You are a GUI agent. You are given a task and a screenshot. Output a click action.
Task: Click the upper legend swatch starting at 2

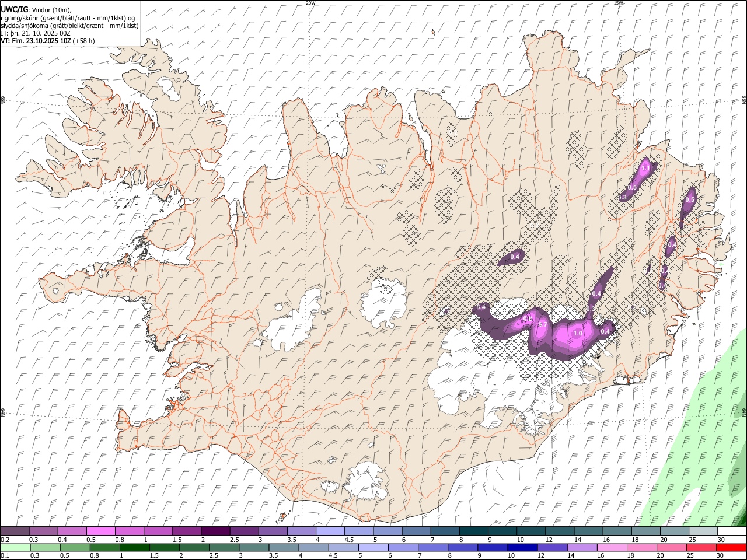pos(215,531)
